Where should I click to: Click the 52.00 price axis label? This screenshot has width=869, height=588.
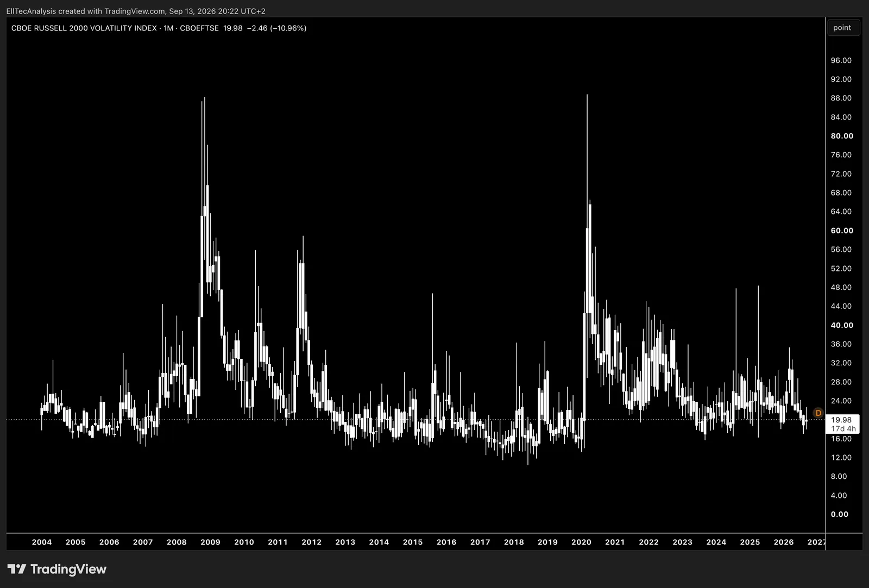point(841,269)
